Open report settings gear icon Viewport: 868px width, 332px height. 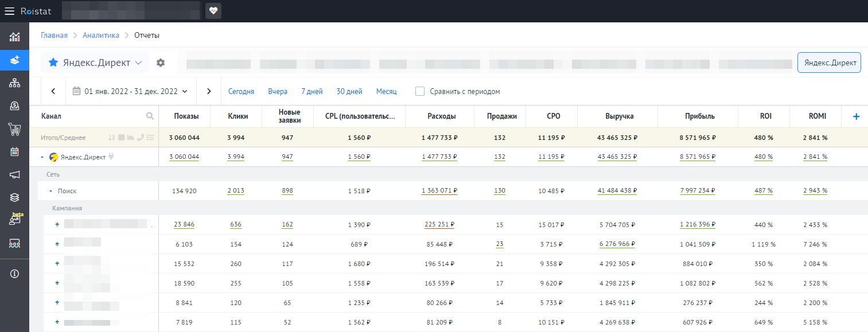click(x=161, y=63)
